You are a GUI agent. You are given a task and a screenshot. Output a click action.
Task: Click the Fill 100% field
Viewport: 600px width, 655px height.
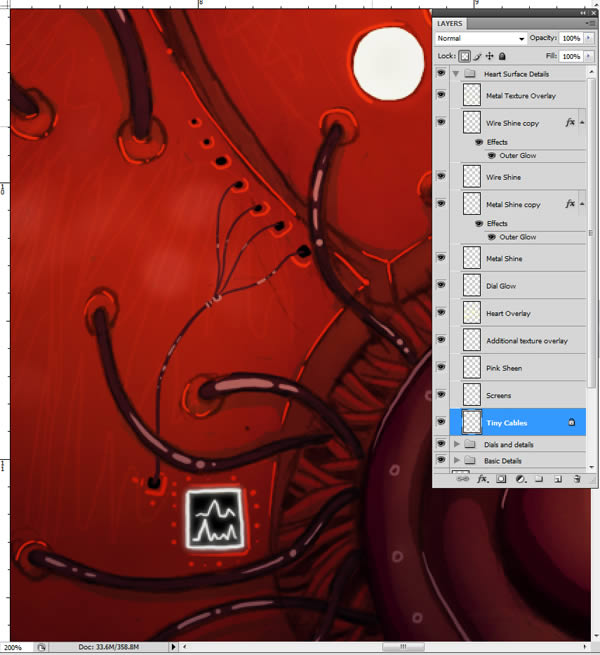coord(571,56)
